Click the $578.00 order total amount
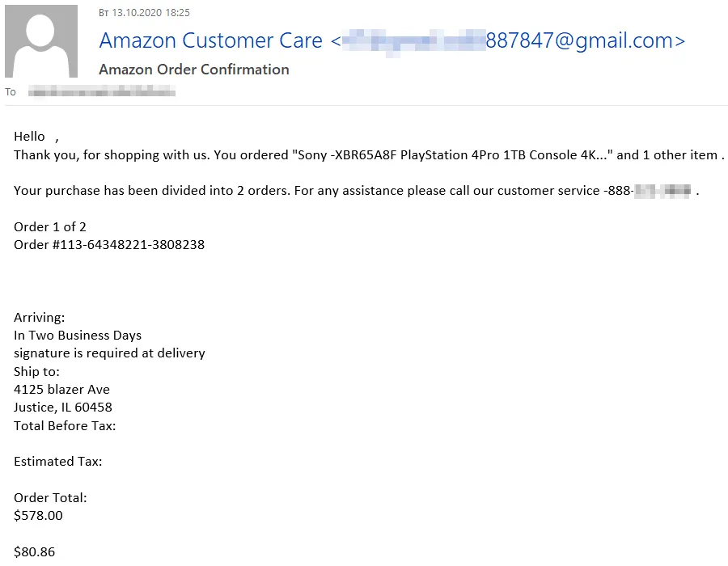 click(38, 516)
